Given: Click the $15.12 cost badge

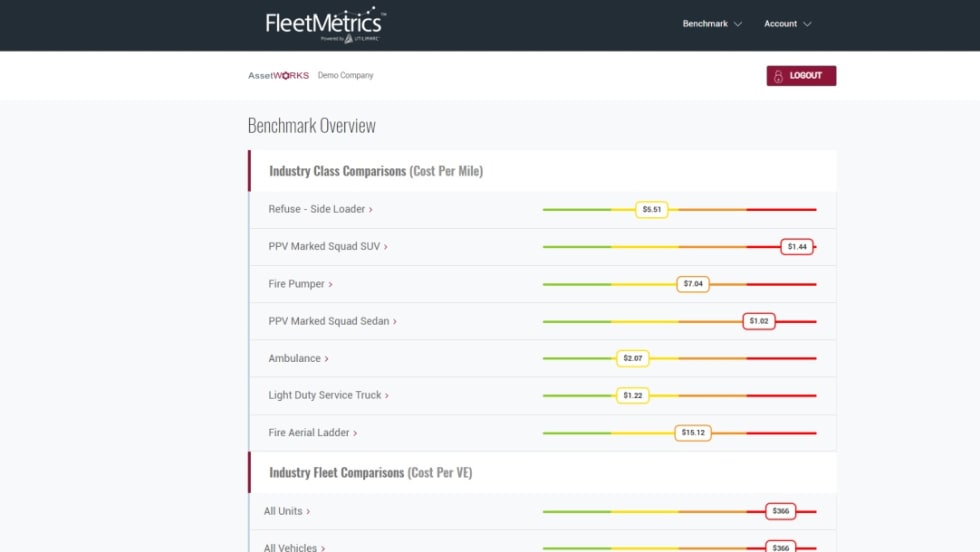Looking at the screenshot, I should (693, 433).
